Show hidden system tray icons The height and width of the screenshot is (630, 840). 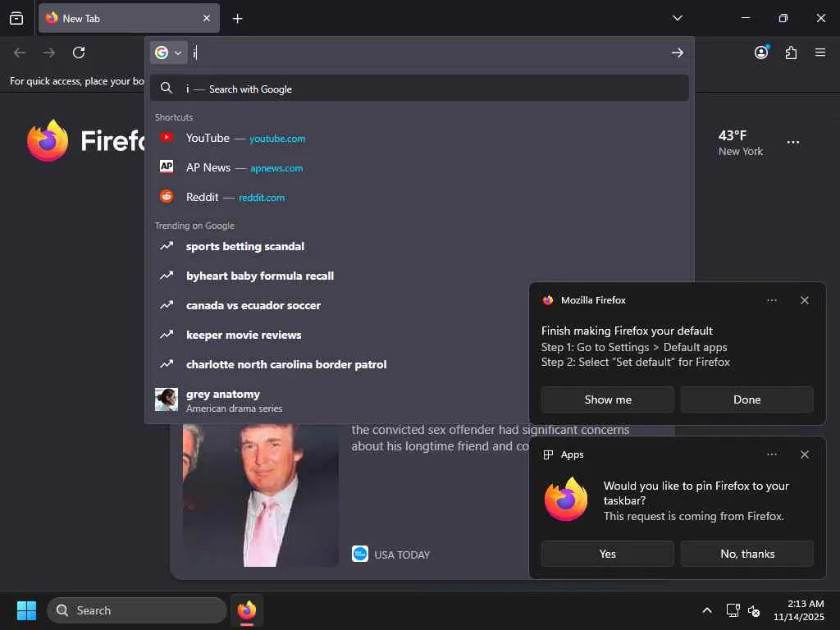coord(706,610)
